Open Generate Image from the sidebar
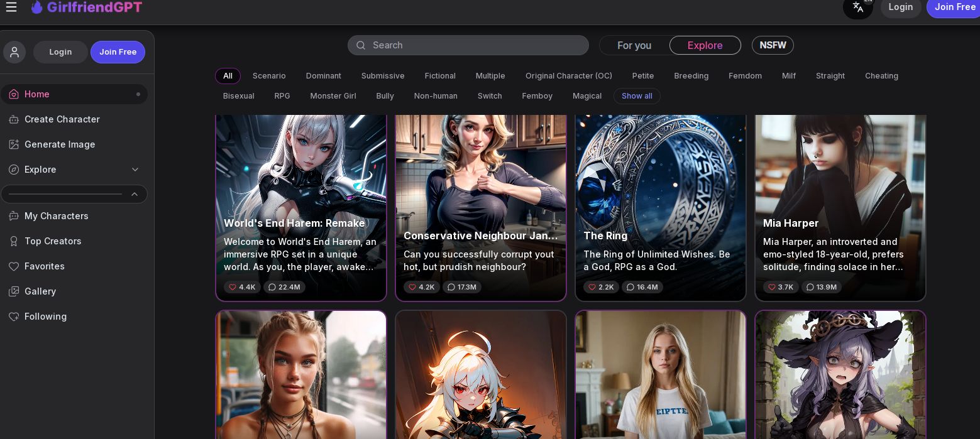The height and width of the screenshot is (439, 980). tap(60, 144)
